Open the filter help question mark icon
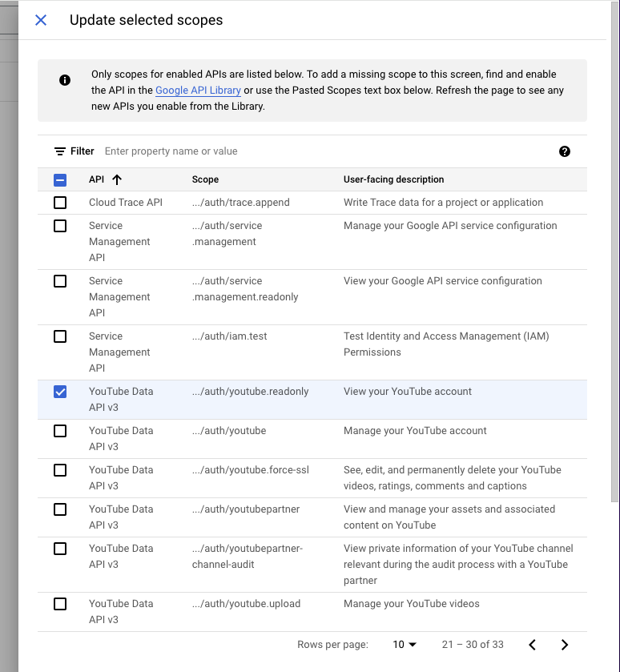Image resolution: width=620 pixels, height=672 pixels. coord(564,151)
